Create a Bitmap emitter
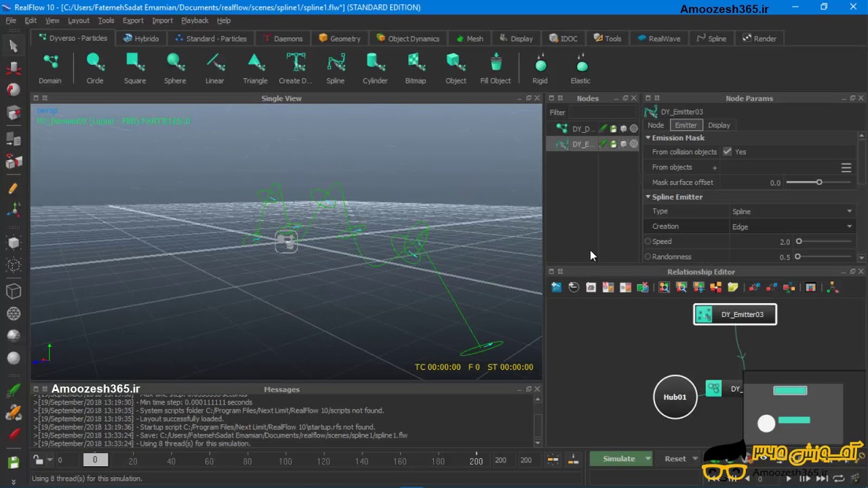This screenshot has height=488, width=868. (416, 68)
